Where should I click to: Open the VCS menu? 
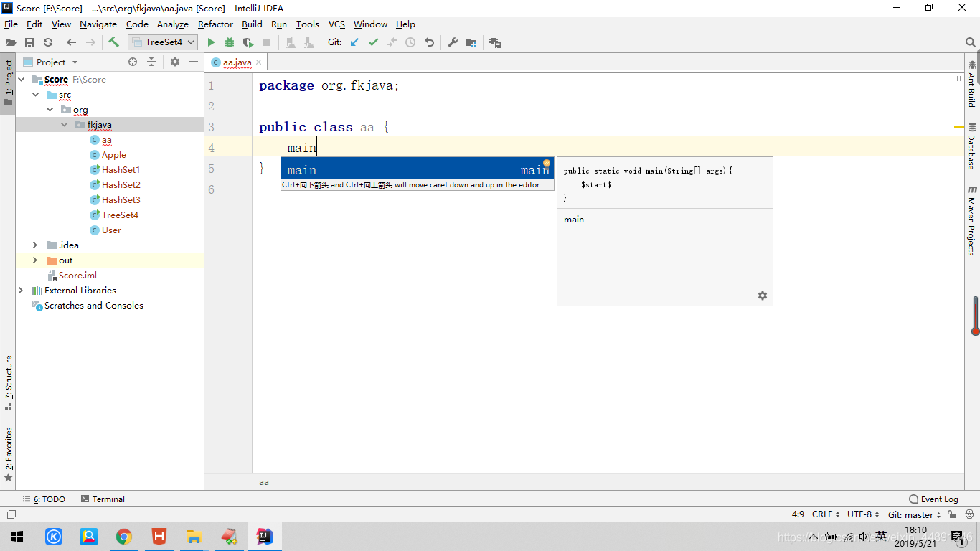pos(336,24)
